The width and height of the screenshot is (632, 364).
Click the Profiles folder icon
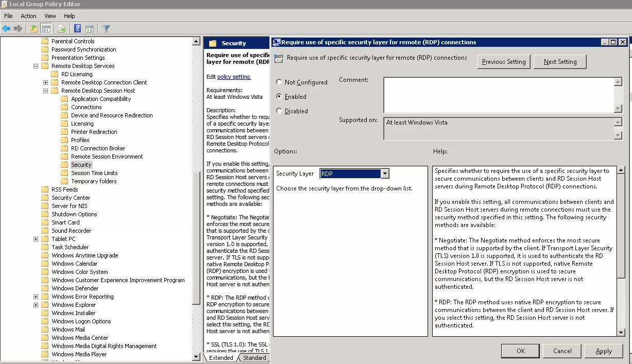(x=64, y=140)
